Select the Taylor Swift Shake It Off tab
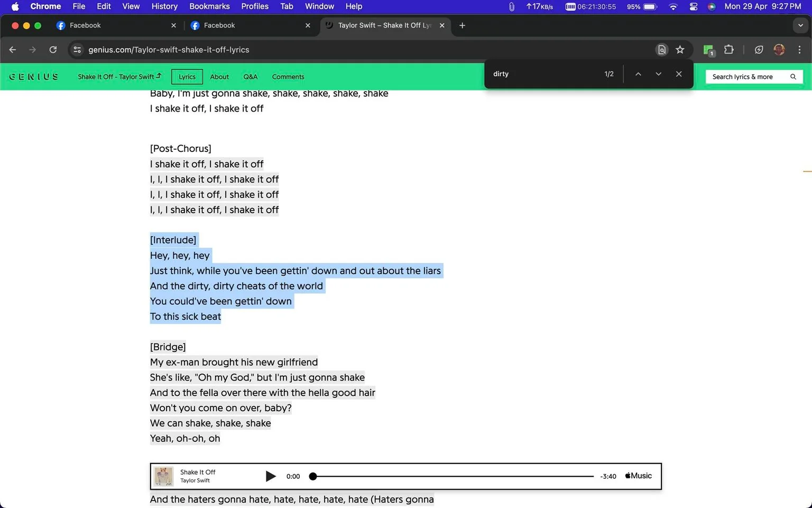This screenshot has width=812, height=508. 385,25
